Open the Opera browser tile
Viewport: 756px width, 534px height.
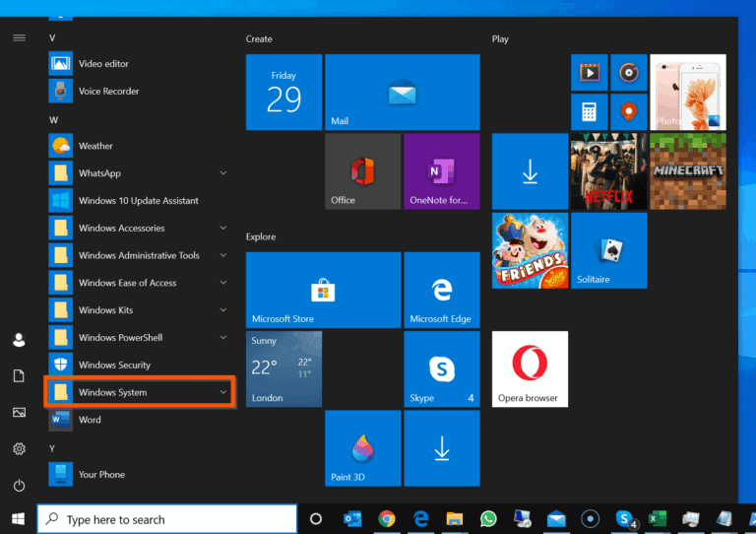pyautogui.click(x=530, y=369)
